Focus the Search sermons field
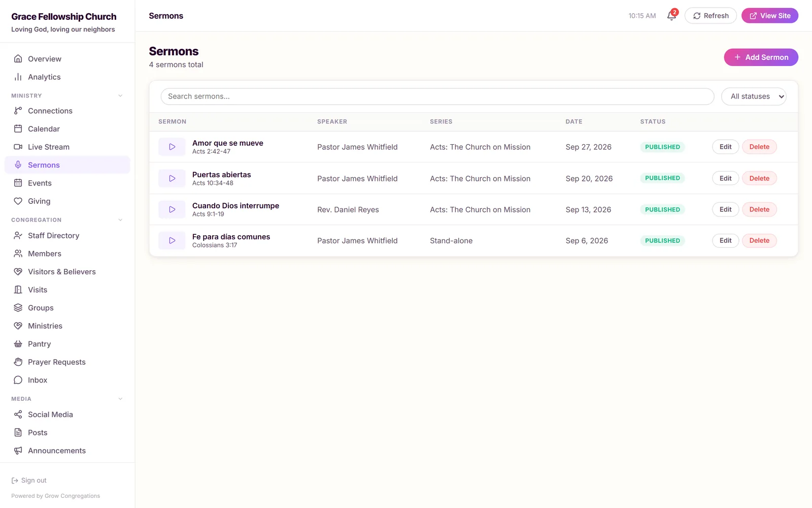812x508 pixels. tap(437, 97)
